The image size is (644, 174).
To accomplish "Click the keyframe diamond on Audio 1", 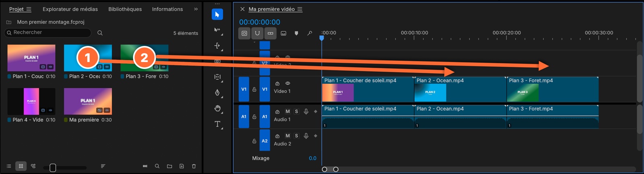I will point(316,112).
